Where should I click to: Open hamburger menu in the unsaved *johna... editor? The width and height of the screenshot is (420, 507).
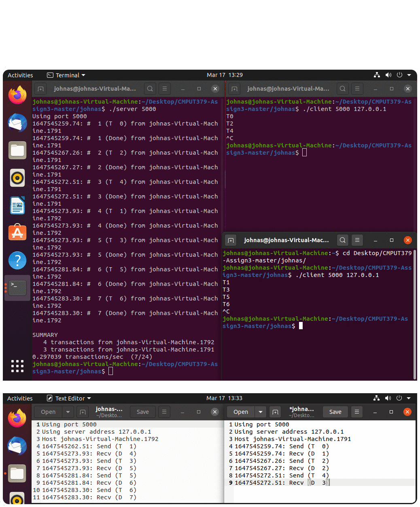tap(356, 412)
